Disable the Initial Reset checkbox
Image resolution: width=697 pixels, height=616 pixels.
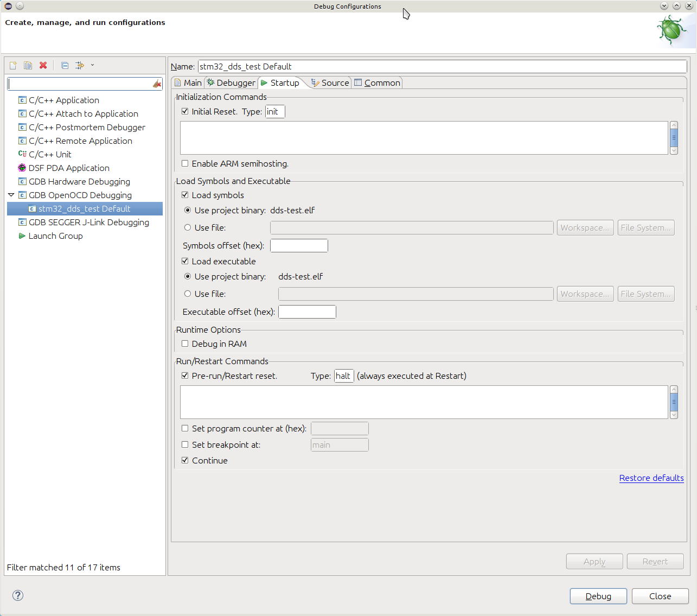185,111
